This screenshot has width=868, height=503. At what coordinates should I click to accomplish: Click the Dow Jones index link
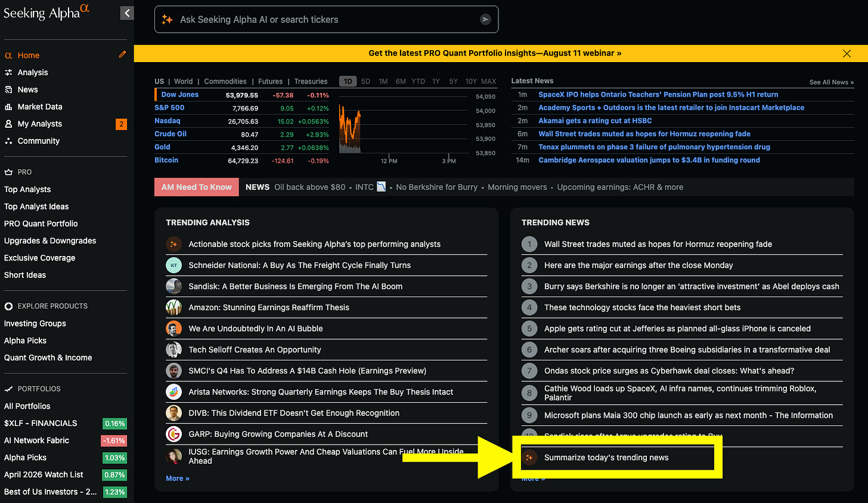click(180, 94)
